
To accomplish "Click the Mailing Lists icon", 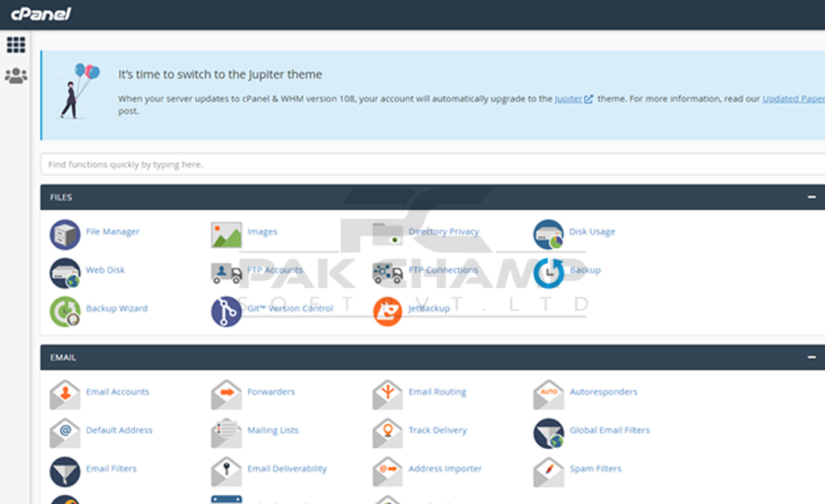I will [x=226, y=433].
